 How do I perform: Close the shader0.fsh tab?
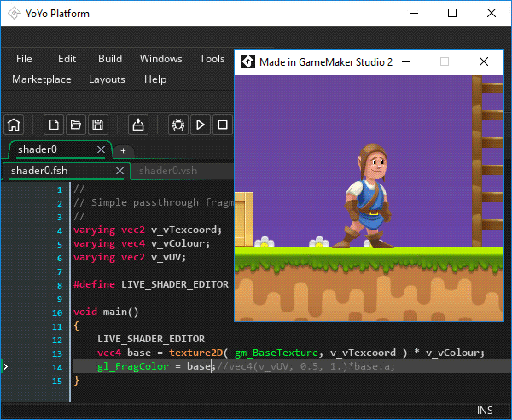pos(119,171)
